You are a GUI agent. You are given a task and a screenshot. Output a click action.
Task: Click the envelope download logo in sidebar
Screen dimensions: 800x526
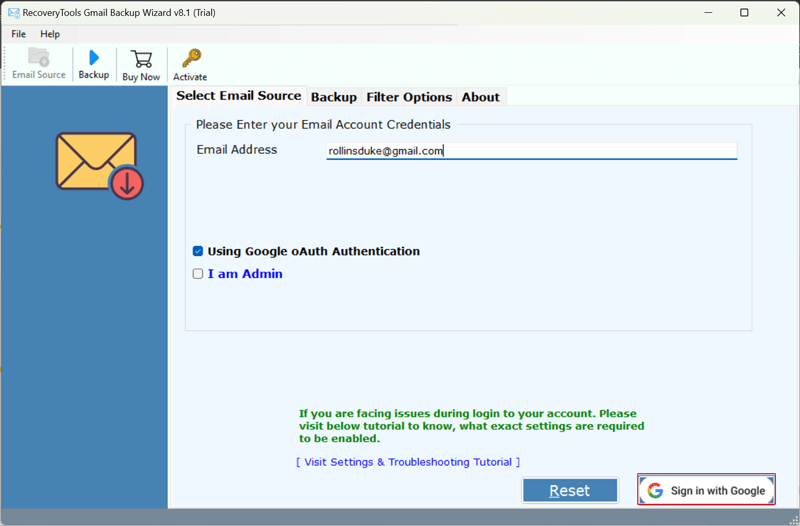99,166
